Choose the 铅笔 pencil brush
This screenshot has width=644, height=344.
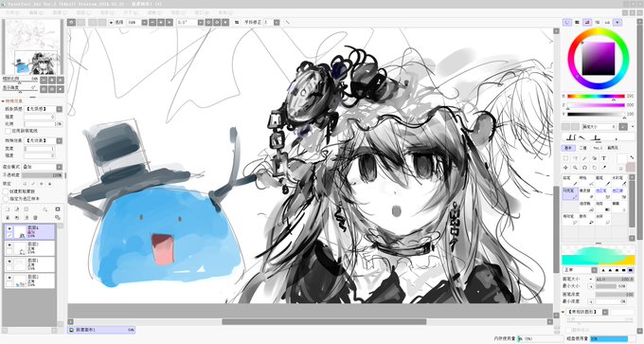tap(571, 180)
